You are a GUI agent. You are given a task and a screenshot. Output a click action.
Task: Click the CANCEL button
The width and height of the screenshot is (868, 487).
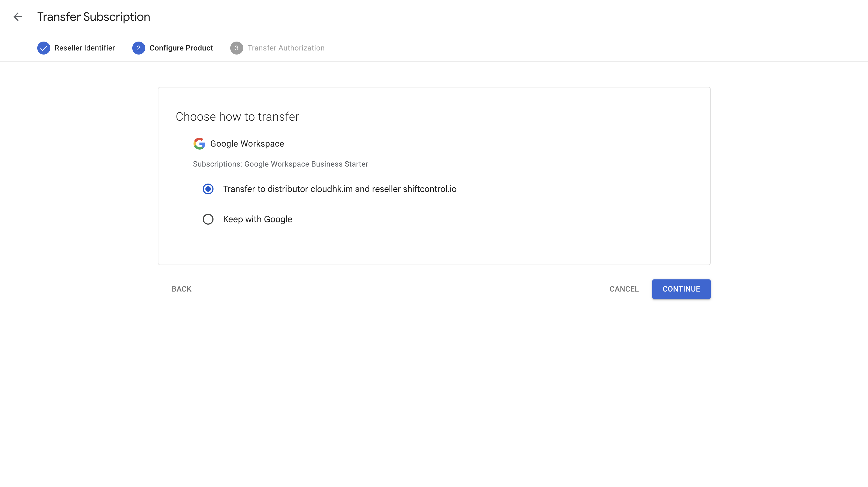tap(624, 289)
